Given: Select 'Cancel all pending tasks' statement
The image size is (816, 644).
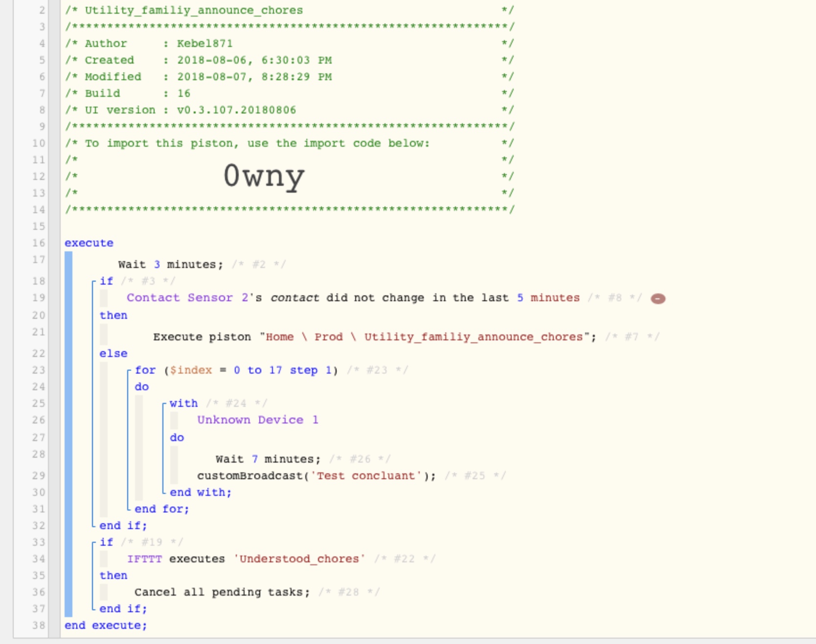Looking at the screenshot, I should (x=222, y=592).
